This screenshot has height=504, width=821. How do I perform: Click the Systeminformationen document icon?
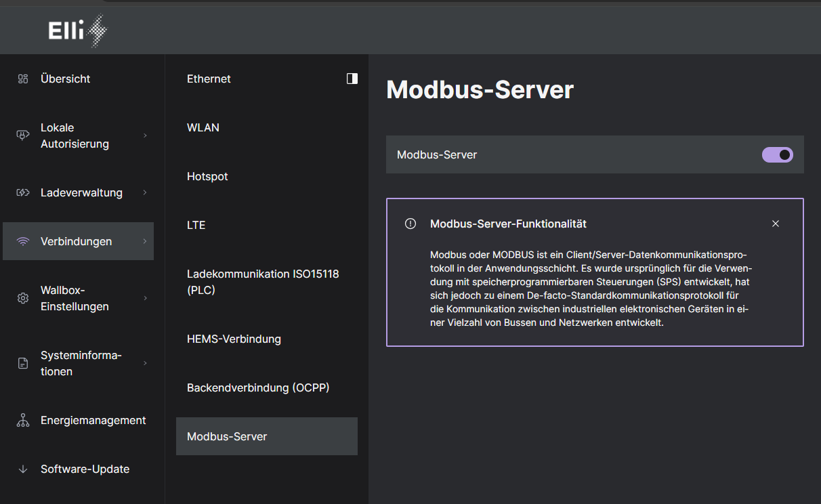point(23,363)
